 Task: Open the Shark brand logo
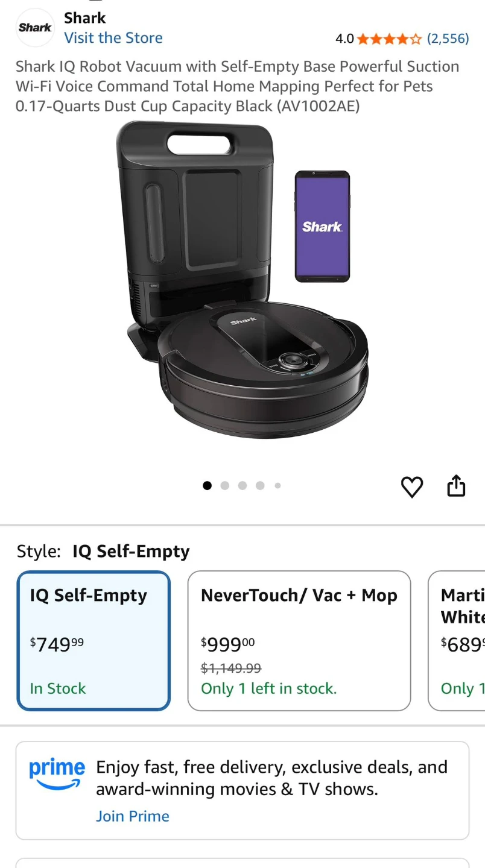coord(35,28)
